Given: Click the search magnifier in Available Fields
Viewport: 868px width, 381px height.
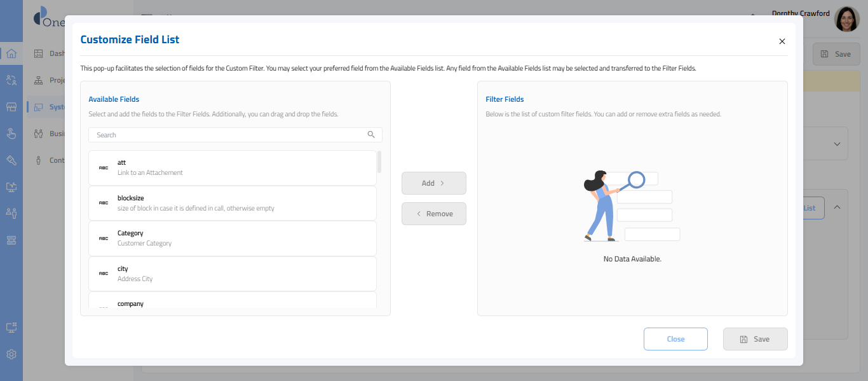Looking at the screenshot, I should [371, 135].
